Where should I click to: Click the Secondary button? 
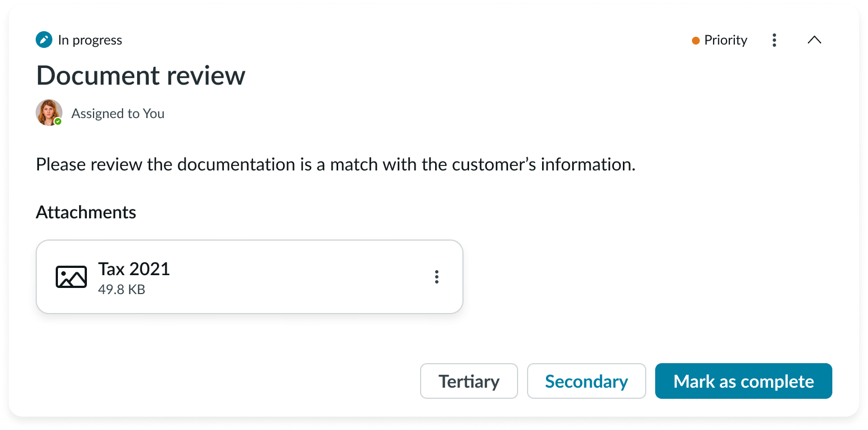pos(586,382)
